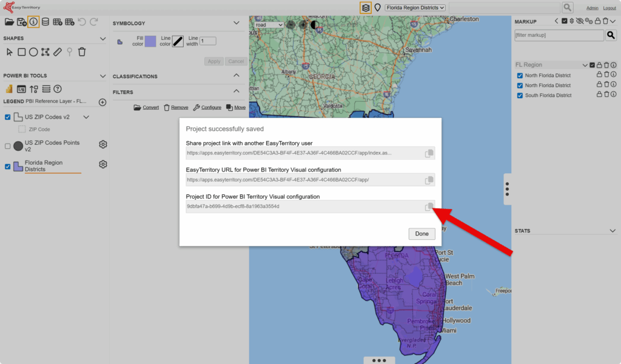Screen dimensions: 621x364
Task: Open the road map type dropdown
Action: [269, 25]
